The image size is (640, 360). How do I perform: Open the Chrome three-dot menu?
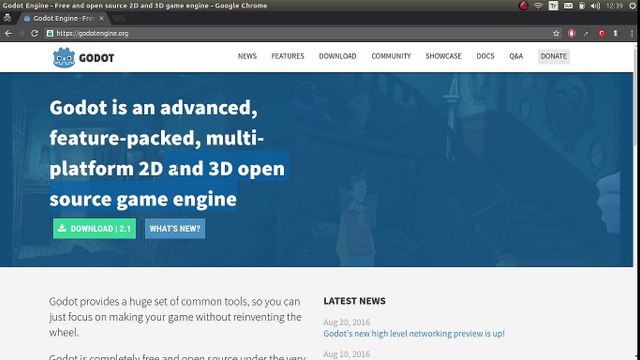[631, 33]
